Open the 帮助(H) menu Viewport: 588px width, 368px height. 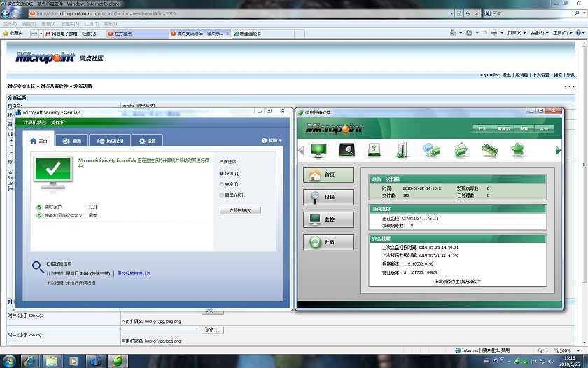coord(111,24)
